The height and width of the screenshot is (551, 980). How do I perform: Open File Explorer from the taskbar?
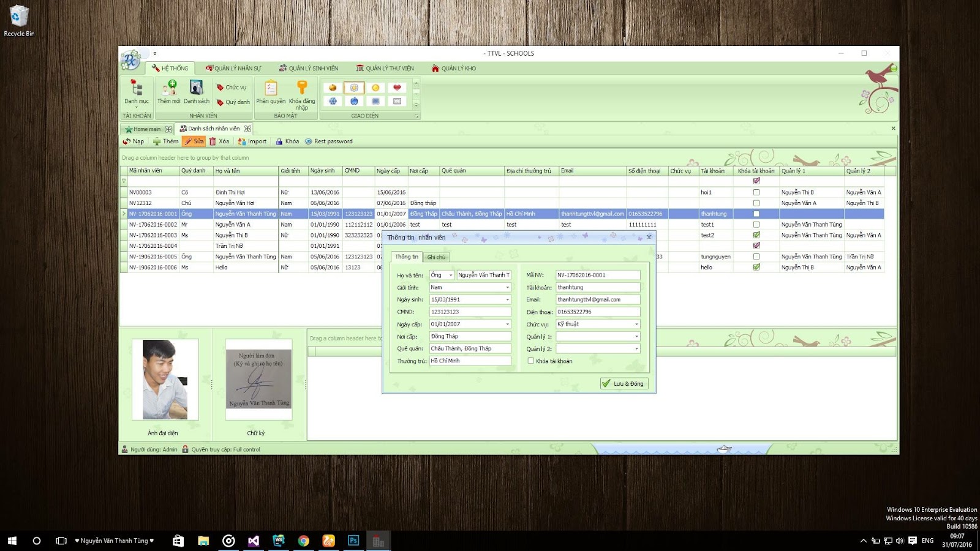(x=203, y=541)
